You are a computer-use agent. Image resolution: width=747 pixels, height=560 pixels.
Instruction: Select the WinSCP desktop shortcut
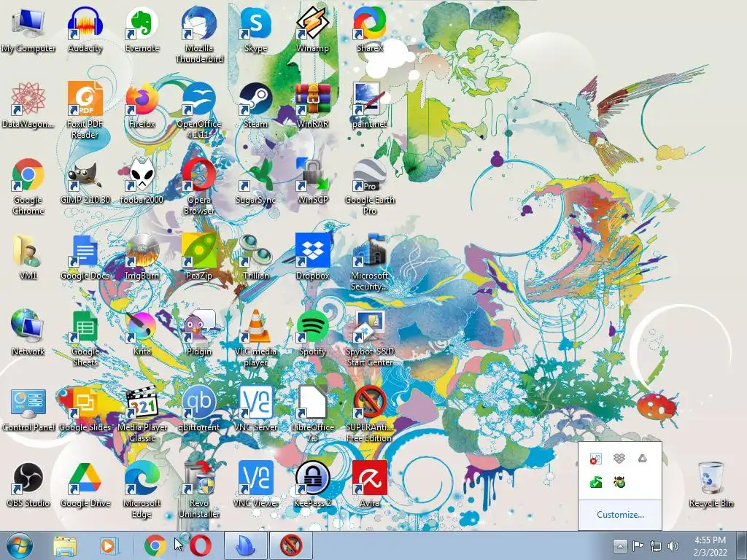[312, 181]
